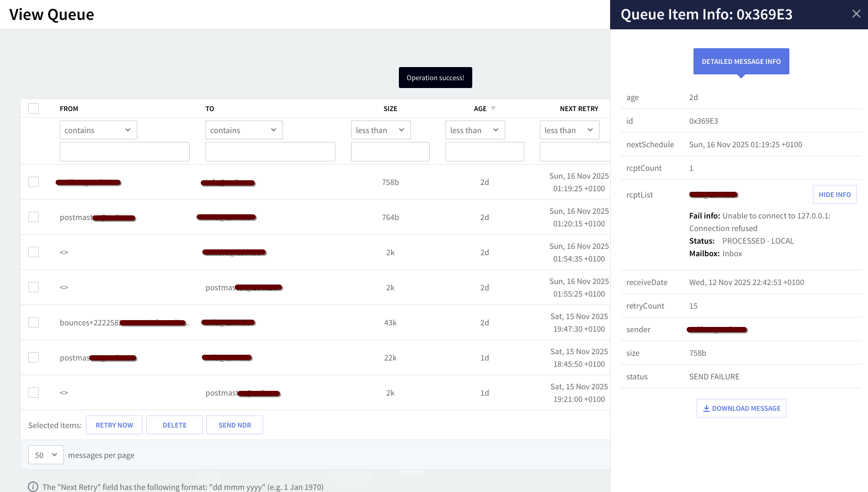
Task: Focus the TO filter text field
Action: pyautogui.click(x=270, y=151)
